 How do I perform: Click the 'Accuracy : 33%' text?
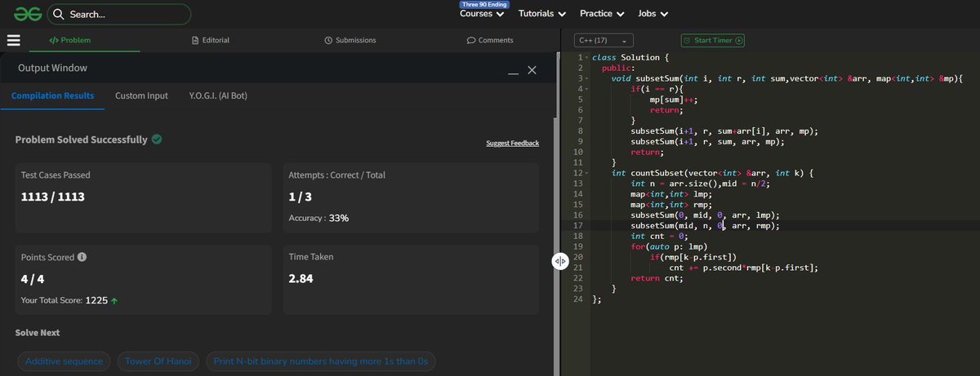[x=318, y=218]
